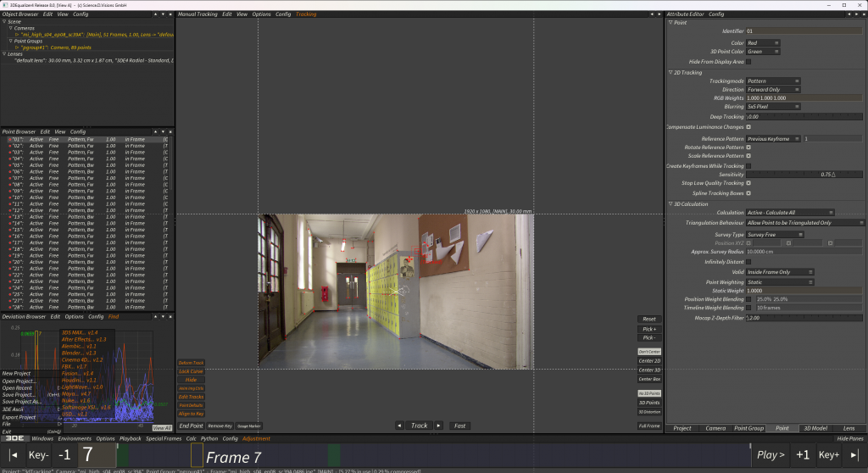Image resolution: width=868 pixels, height=473 pixels.
Task: Click the down arrow icon in Object Browser header
Action: (163, 14)
